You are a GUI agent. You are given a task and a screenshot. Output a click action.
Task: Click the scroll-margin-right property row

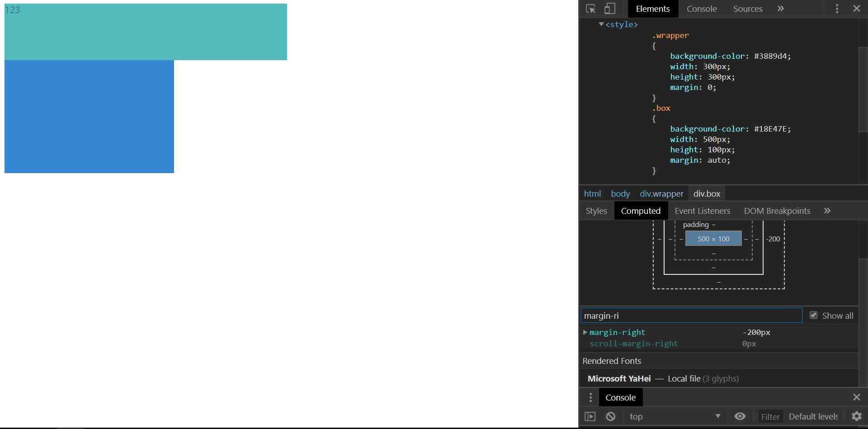[719, 344]
